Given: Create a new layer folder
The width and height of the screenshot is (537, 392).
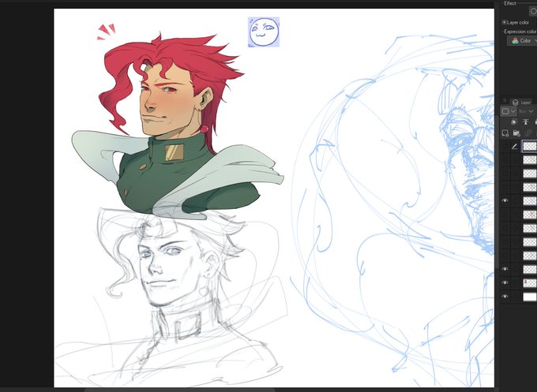Looking at the screenshot, I should tap(516, 133).
